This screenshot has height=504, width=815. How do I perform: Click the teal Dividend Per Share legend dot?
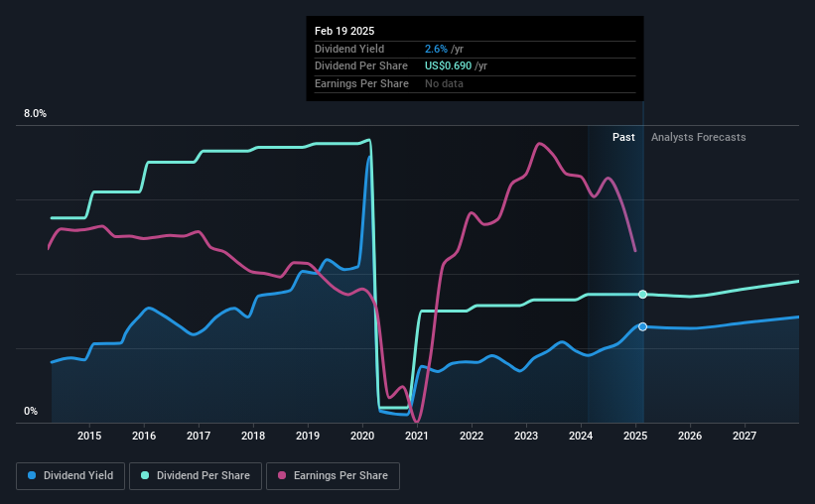click(145, 475)
